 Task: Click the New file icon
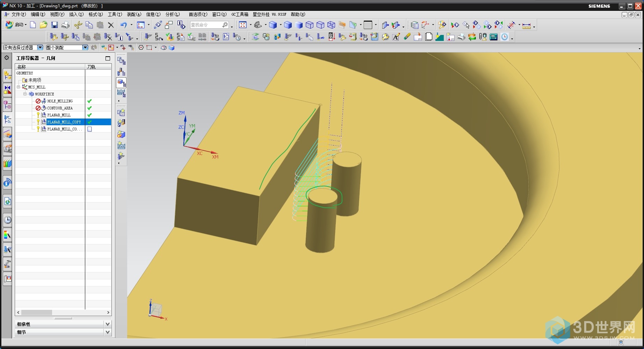click(x=33, y=25)
